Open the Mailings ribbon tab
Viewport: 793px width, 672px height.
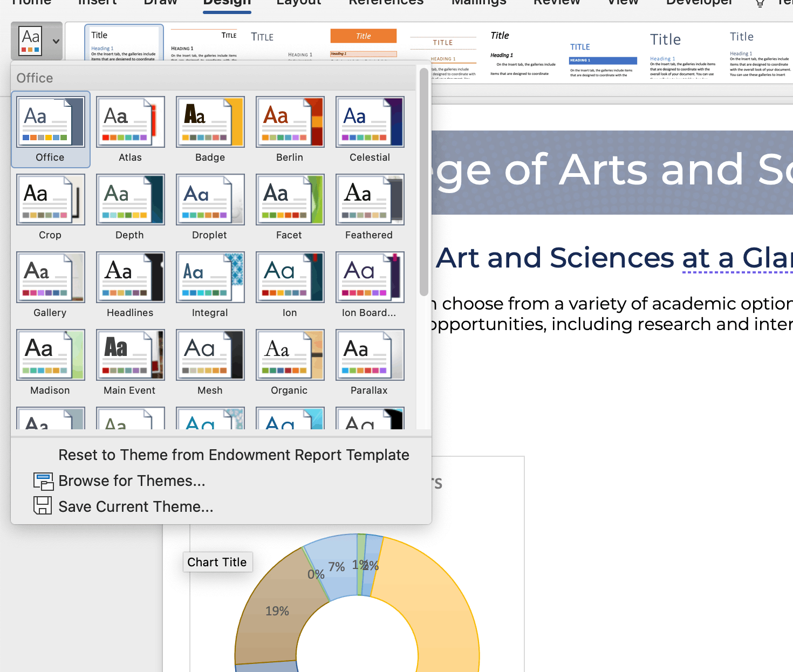click(479, 2)
